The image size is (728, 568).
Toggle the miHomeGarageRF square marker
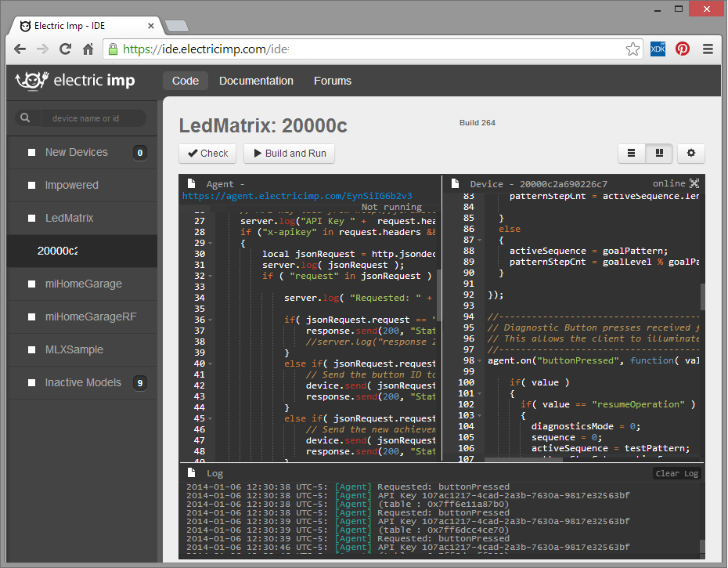click(31, 317)
